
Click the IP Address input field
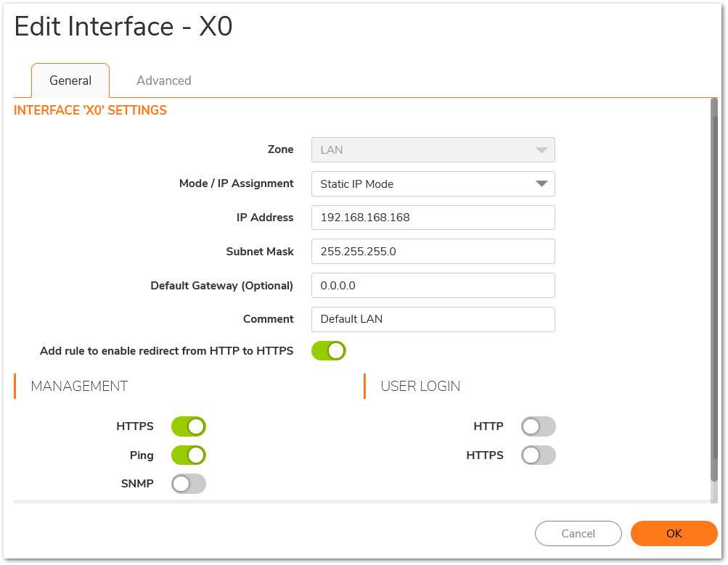[x=433, y=218]
